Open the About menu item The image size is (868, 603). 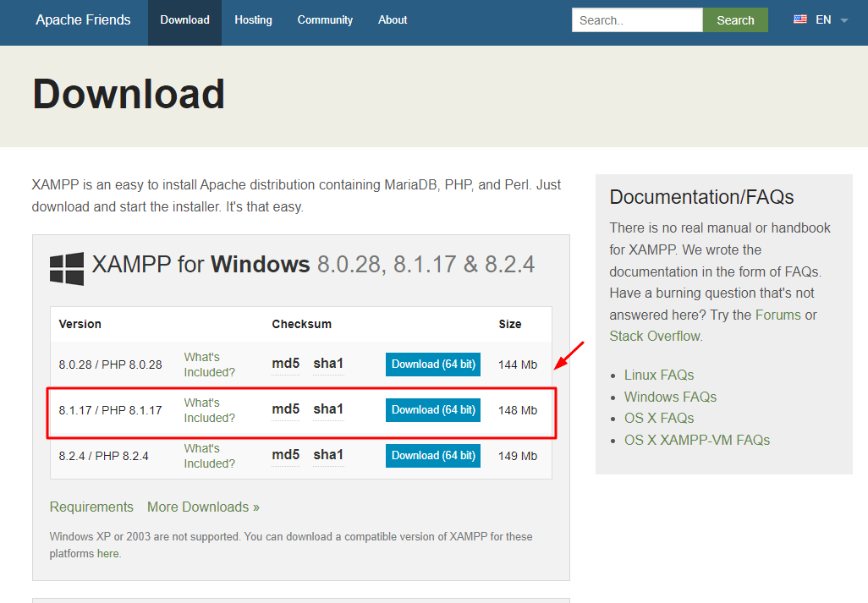[393, 20]
